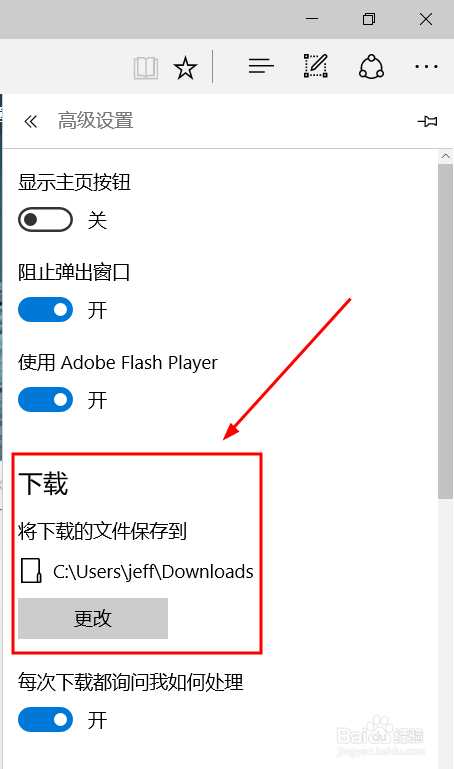Click the 更改 button
The width and height of the screenshot is (454, 769).
click(93, 618)
